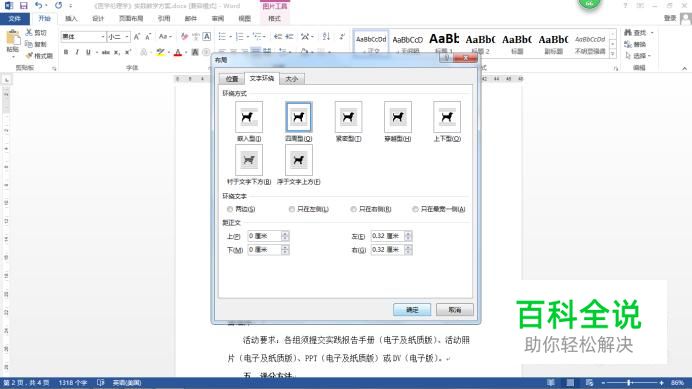692x389 pixels.
Task: Click the 左 left distance 0.32 field
Action: (387, 236)
